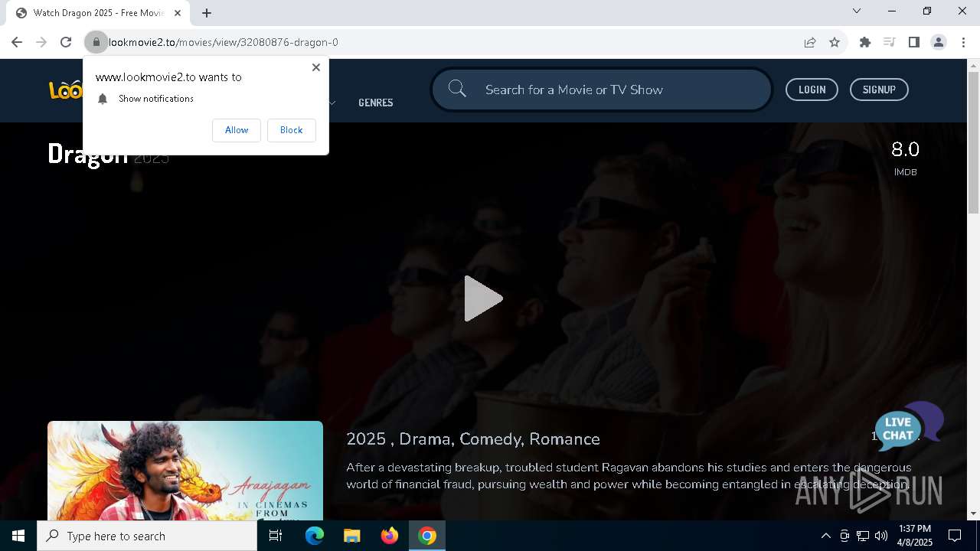Click the address bar URL
Screen dimensions: 980x551
click(x=223, y=42)
